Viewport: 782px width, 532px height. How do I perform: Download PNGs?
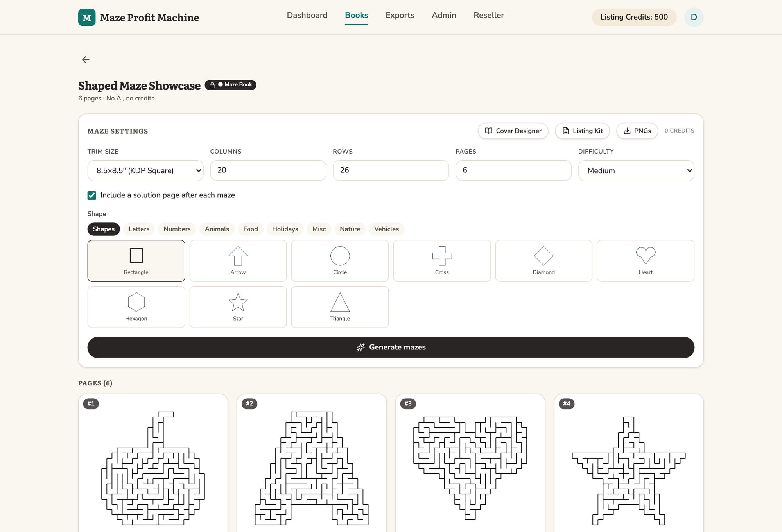click(637, 131)
